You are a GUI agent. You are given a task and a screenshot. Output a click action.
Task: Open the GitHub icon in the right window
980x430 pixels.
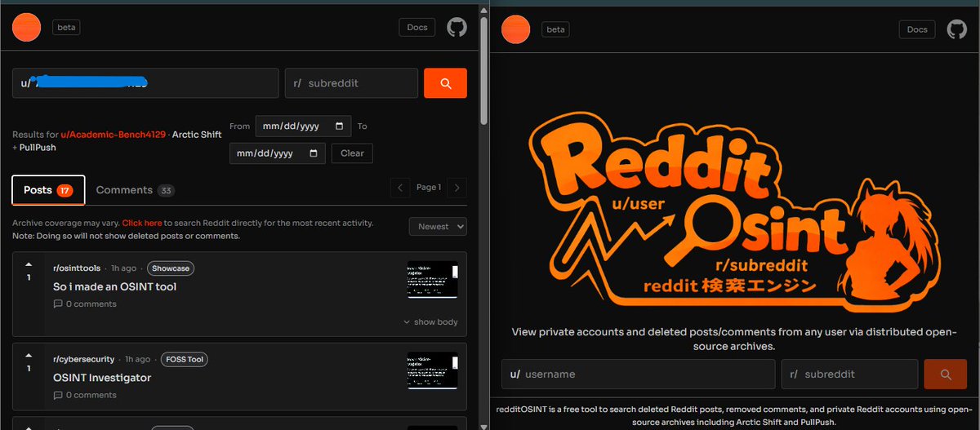[956, 29]
